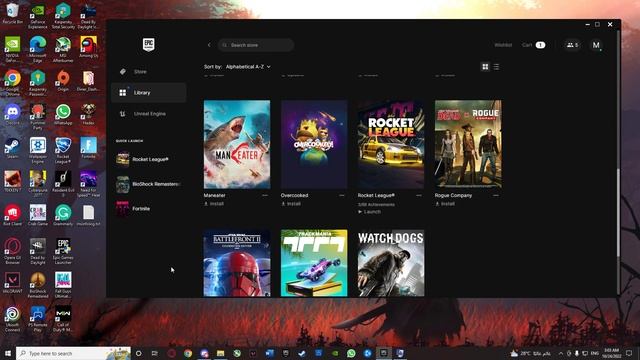Open the Microsoft Edge desktop icon
Image resolution: width=640 pixels, height=360 pixels.
tap(38, 49)
